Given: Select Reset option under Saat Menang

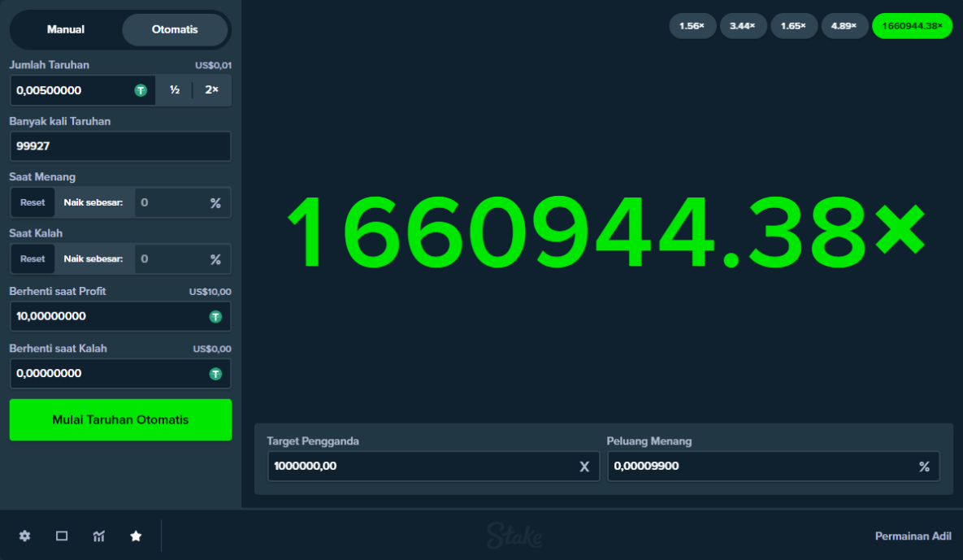Looking at the screenshot, I should [x=33, y=202].
